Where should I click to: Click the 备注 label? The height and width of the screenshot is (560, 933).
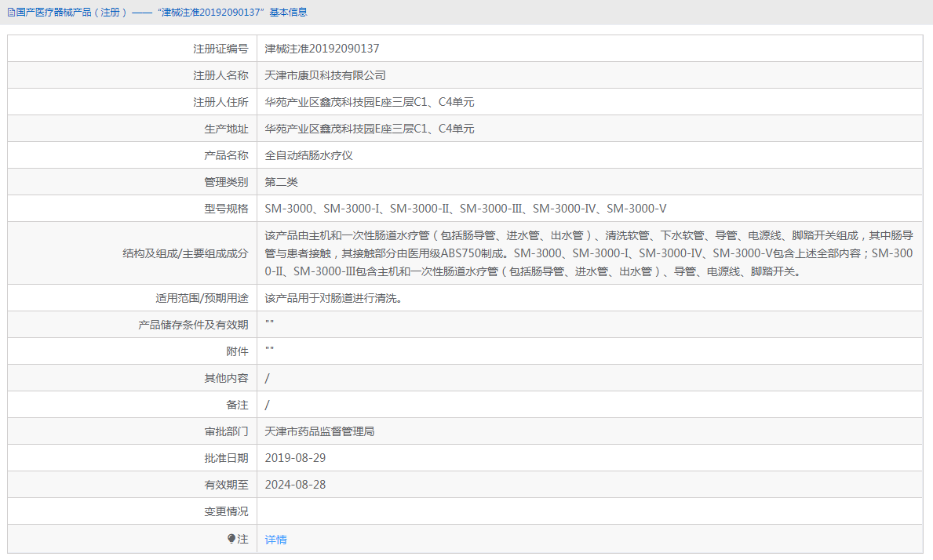point(237,405)
